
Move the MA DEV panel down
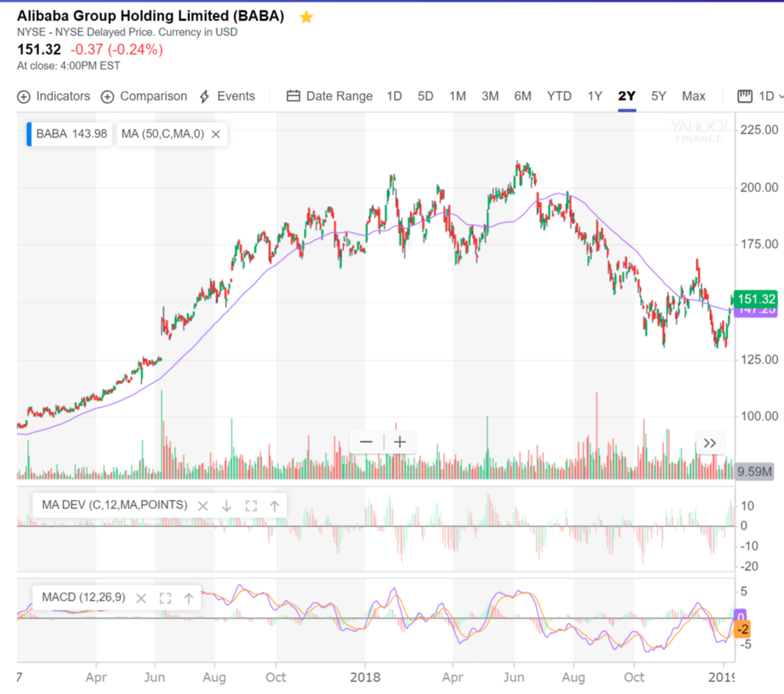[x=227, y=506]
